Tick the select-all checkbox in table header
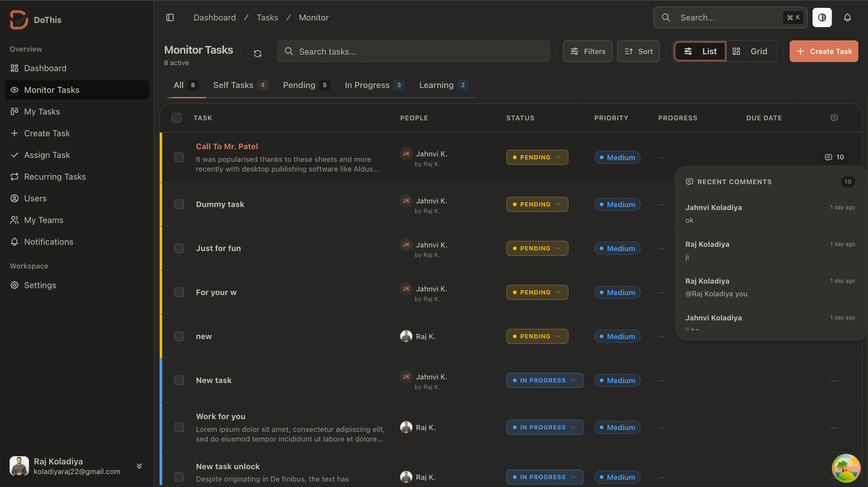 [x=177, y=118]
